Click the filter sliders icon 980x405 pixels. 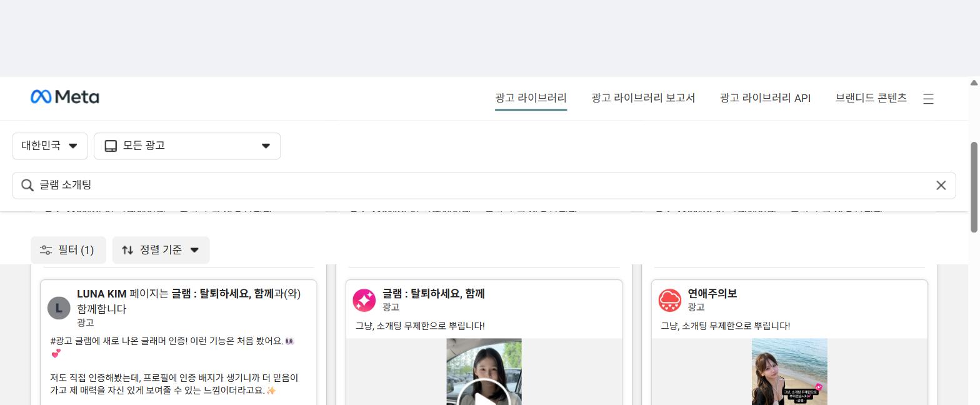click(x=46, y=250)
